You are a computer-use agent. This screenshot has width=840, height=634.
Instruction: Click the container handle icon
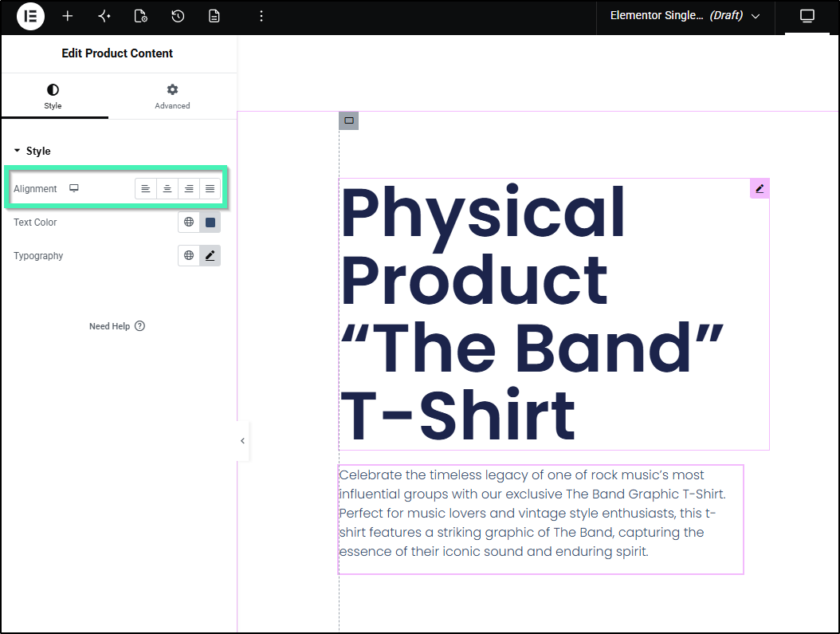[349, 120]
